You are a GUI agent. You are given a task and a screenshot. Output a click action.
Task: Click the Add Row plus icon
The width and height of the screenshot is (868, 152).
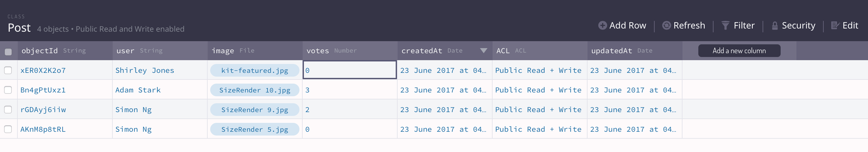pyautogui.click(x=602, y=25)
